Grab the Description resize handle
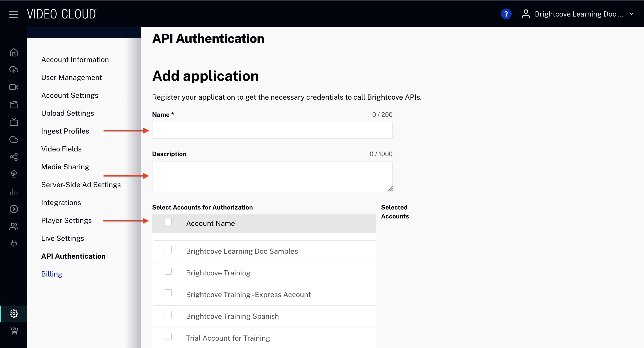Screen dimensions: 644x348 [x=390, y=189]
